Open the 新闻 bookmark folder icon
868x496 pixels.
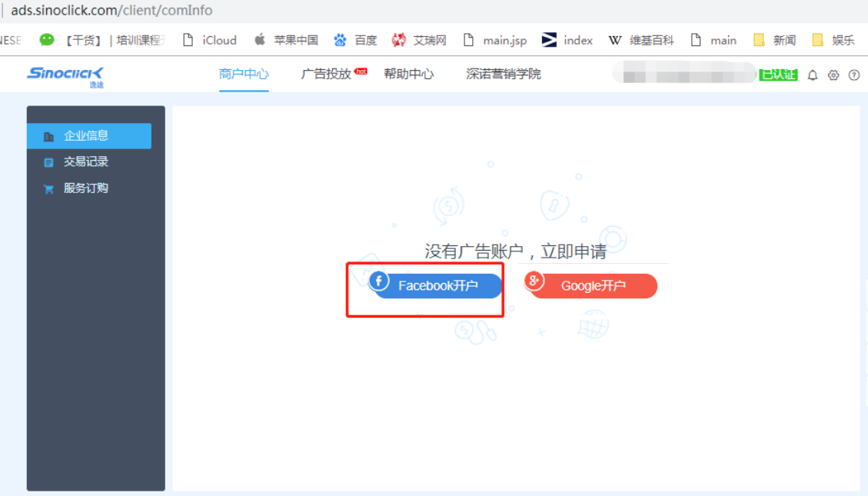(x=759, y=40)
